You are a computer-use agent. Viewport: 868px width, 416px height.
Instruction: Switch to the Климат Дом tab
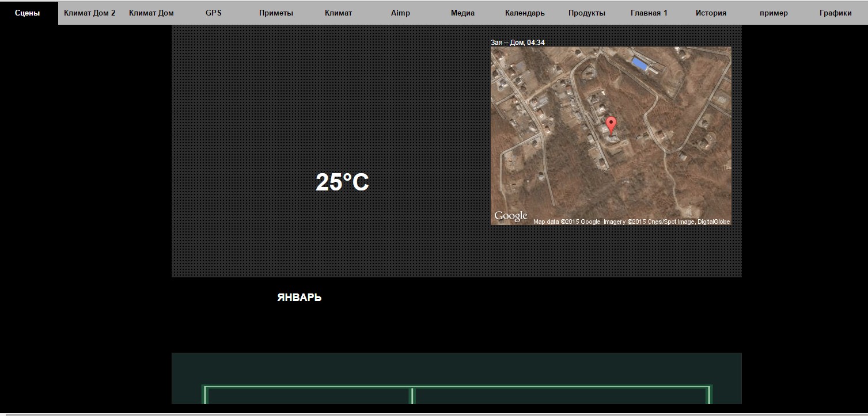[151, 13]
